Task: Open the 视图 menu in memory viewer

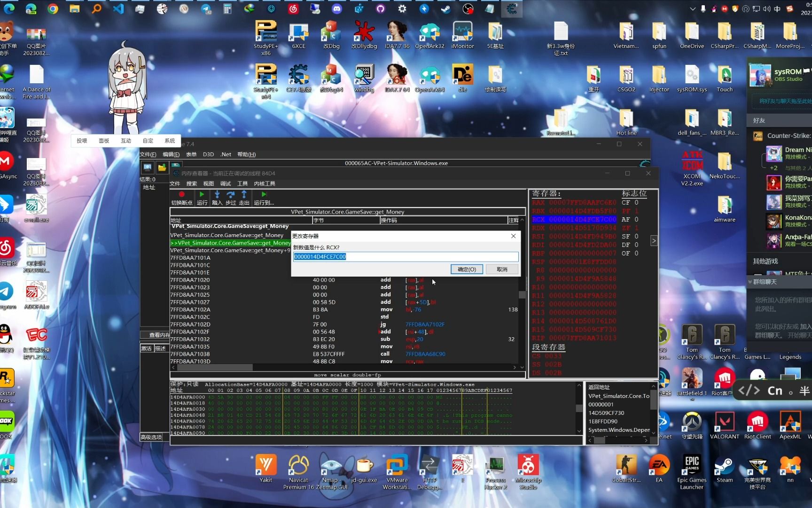Action: pos(209,183)
